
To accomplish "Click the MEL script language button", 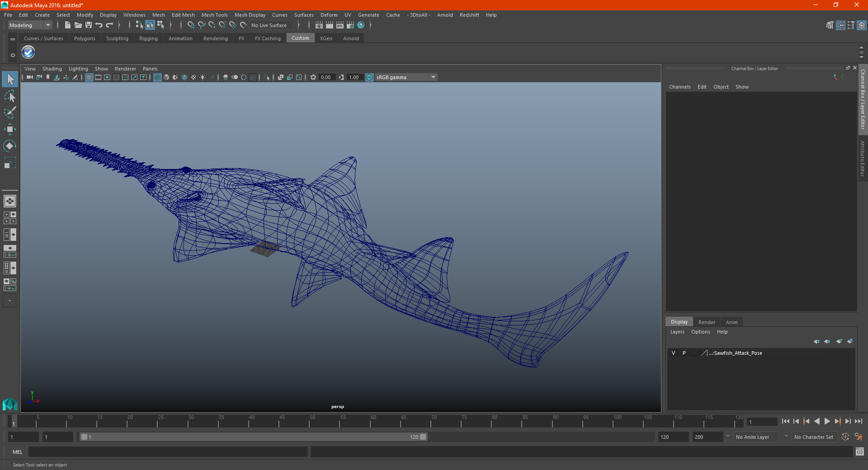I will coord(18,452).
